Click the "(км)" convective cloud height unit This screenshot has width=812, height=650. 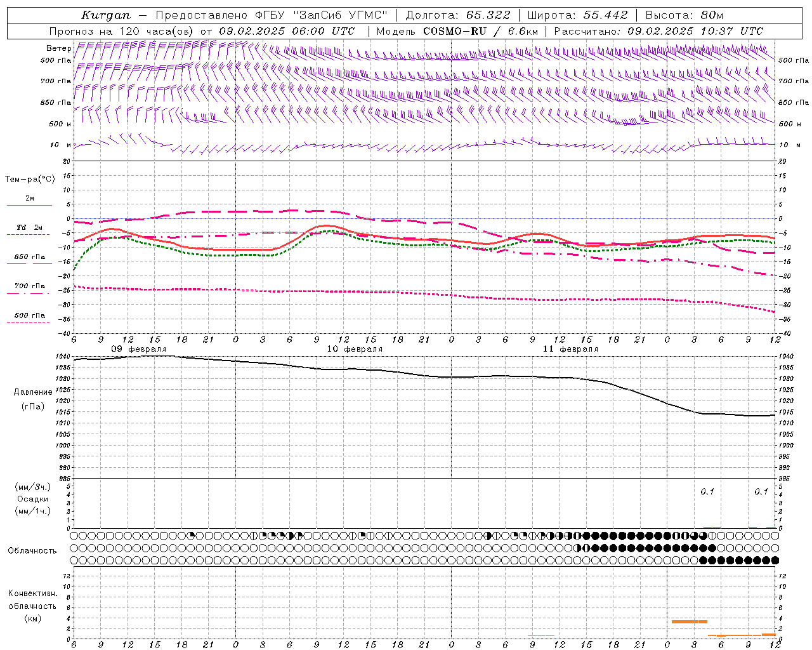click(x=32, y=618)
